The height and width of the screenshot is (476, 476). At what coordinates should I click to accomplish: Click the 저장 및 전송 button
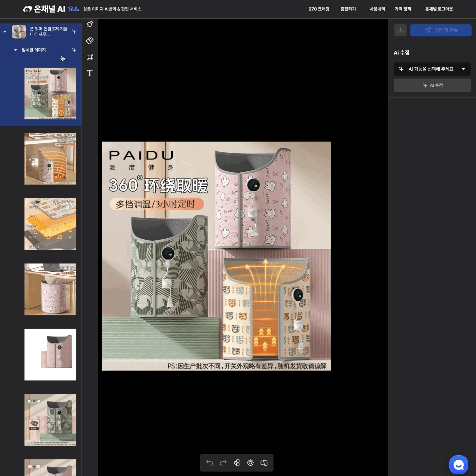tap(441, 30)
